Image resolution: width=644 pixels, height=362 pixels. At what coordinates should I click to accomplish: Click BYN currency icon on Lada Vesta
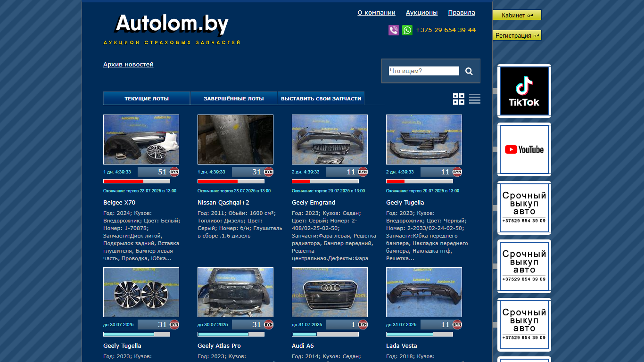[x=457, y=324]
